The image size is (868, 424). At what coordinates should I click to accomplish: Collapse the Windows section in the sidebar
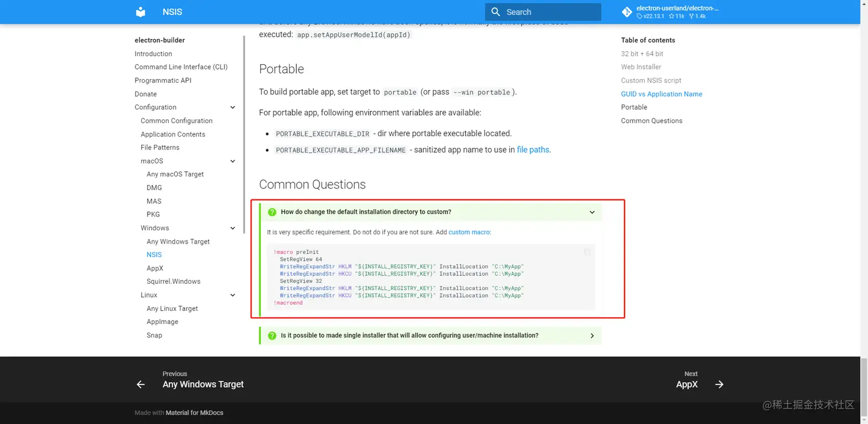pos(232,228)
